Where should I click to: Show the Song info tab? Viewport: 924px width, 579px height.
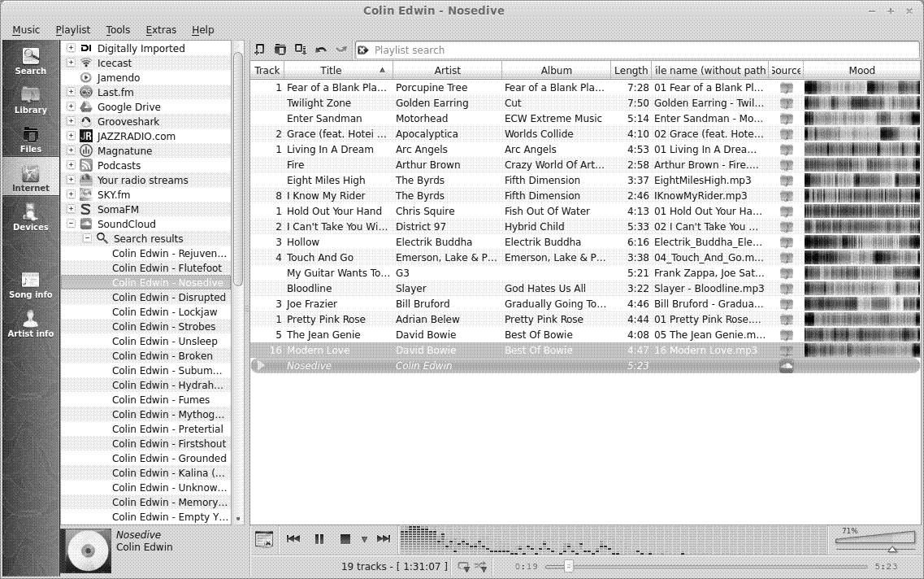[x=31, y=284]
